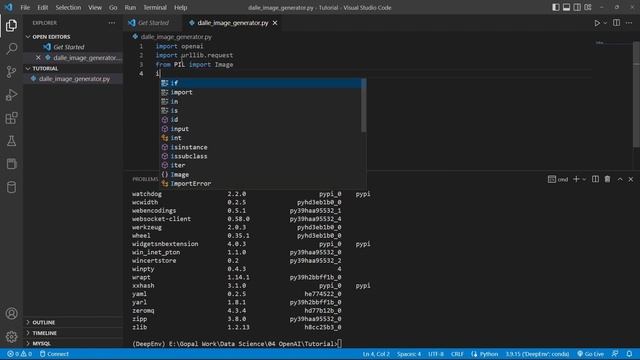Open the Edit menu
The image size is (640, 360).
pyautogui.click(x=42, y=7)
